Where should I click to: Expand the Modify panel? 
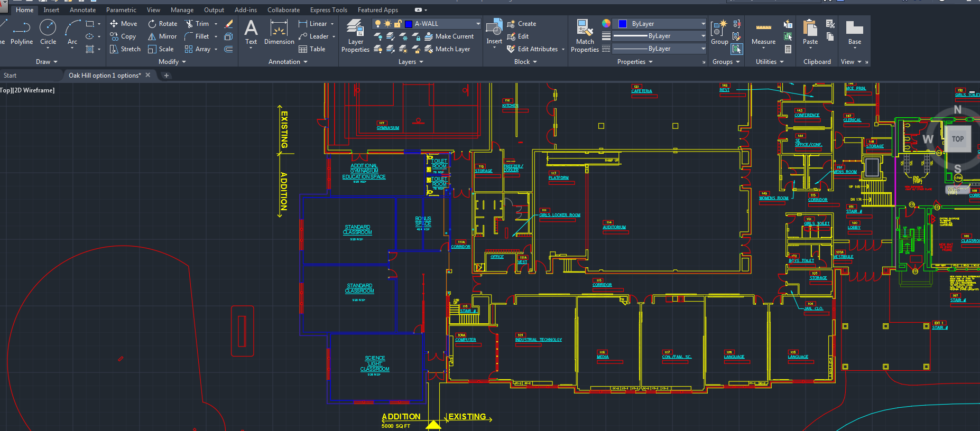tap(172, 62)
